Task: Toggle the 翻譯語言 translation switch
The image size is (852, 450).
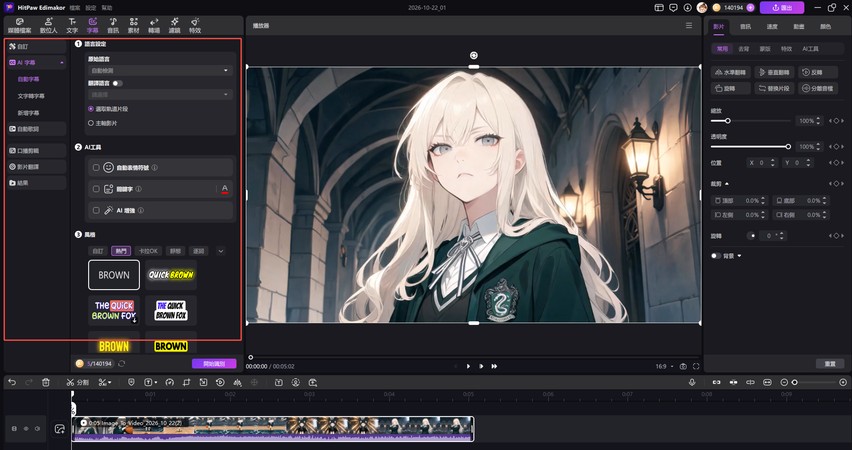Action: [x=117, y=83]
